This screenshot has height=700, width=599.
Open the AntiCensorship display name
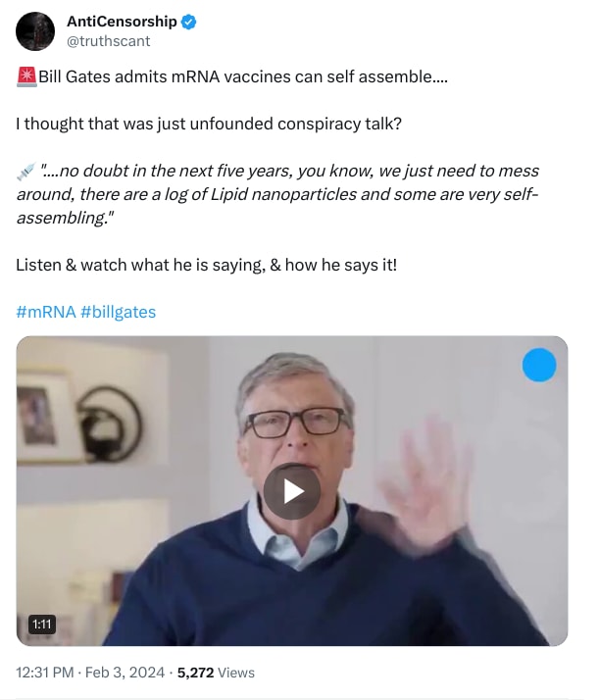[x=122, y=22]
